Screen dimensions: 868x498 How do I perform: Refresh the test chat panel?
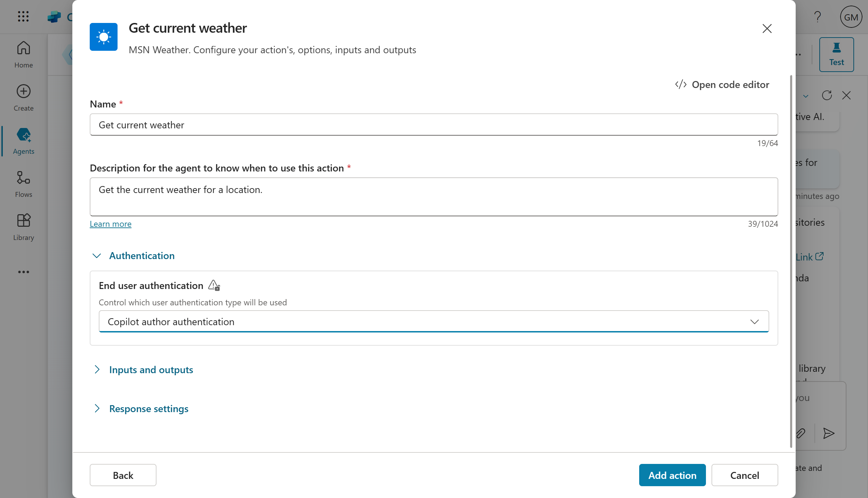[x=827, y=95]
